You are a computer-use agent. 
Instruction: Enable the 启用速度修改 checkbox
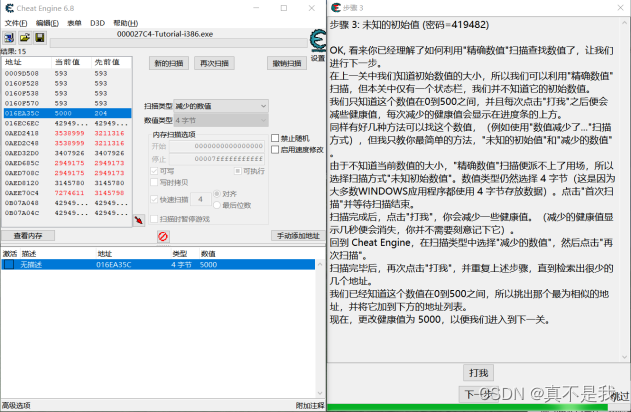(x=275, y=150)
